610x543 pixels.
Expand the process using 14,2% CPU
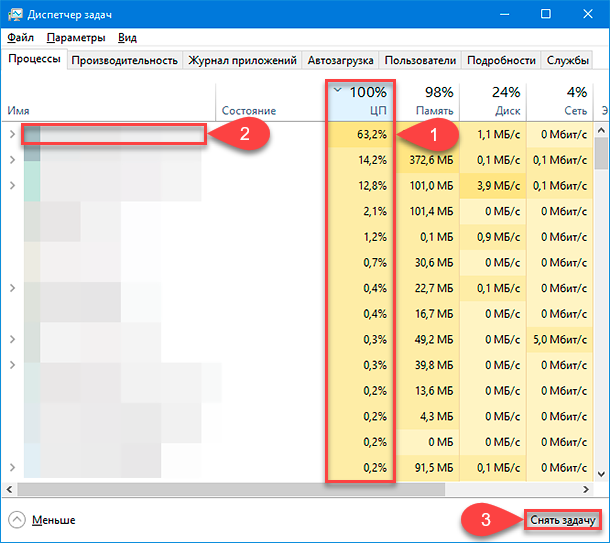tap(12, 160)
